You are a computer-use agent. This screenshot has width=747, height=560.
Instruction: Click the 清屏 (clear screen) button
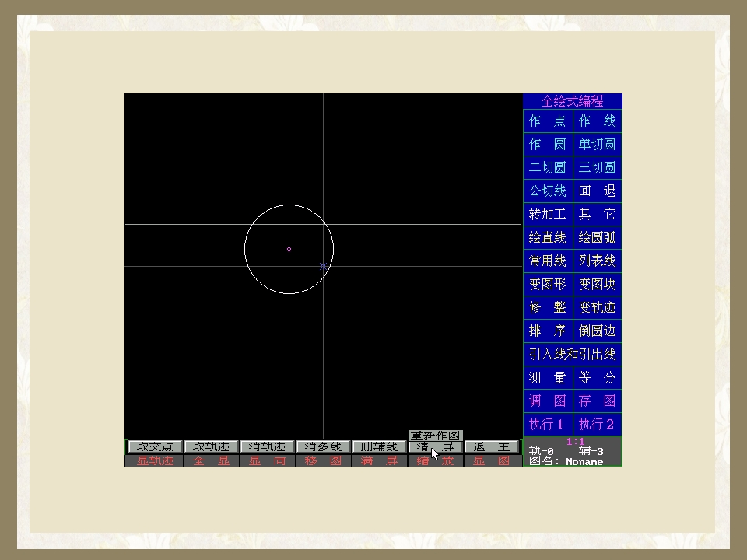coord(436,447)
